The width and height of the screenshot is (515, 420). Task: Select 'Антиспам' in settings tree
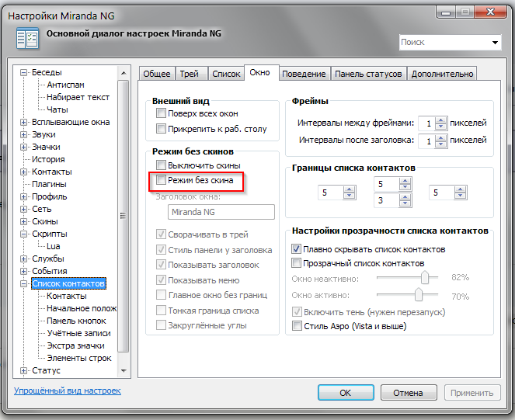(x=65, y=85)
